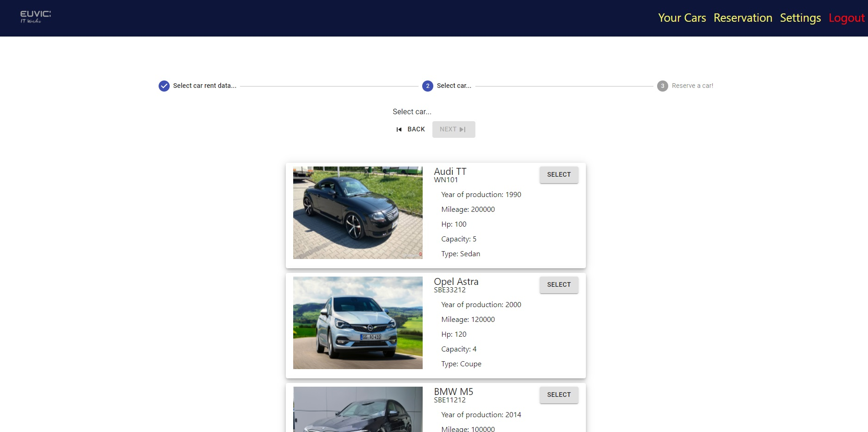Image resolution: width=868 pixels, height=432 pixels.
Task: Click the Select car... heading text
Action: point(412,111)
